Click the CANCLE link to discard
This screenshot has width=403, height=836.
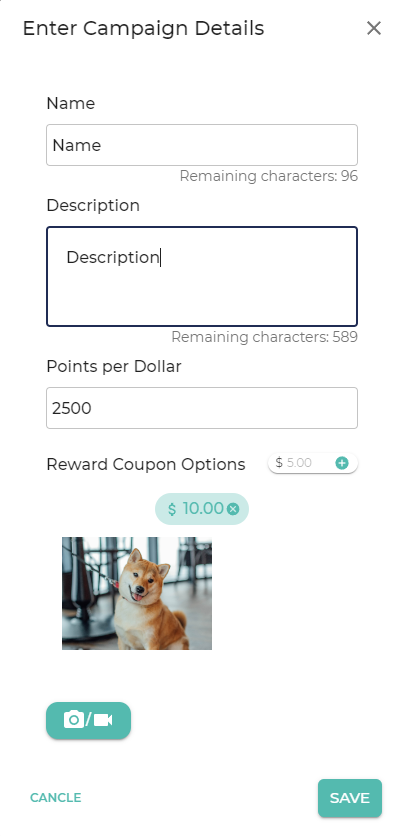point(55,798)
